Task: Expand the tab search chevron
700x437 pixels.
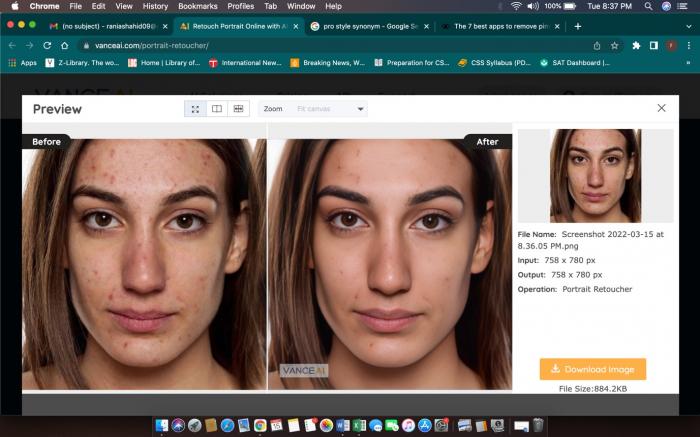Action: tap(688, 26)
